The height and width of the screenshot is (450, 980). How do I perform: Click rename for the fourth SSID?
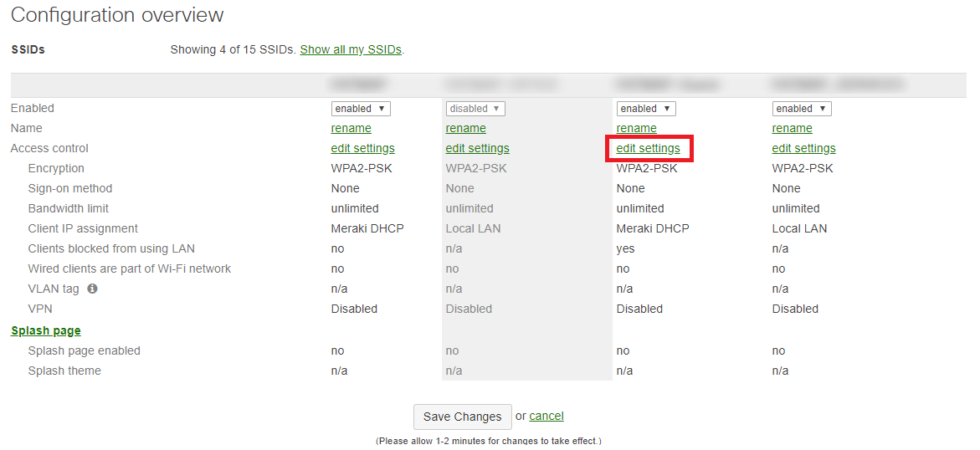[792, 128]
